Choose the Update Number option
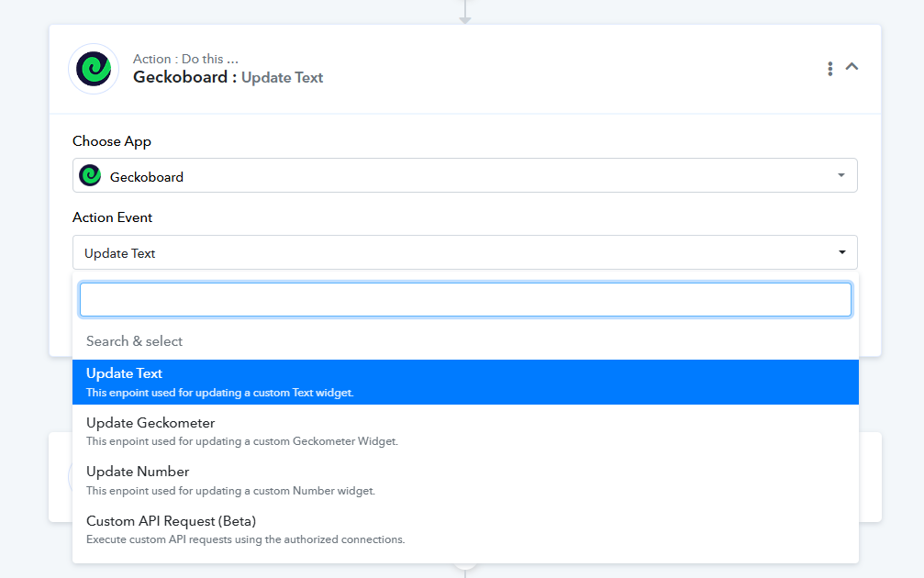Screen dimensions: 924x578 click(465, 480)
